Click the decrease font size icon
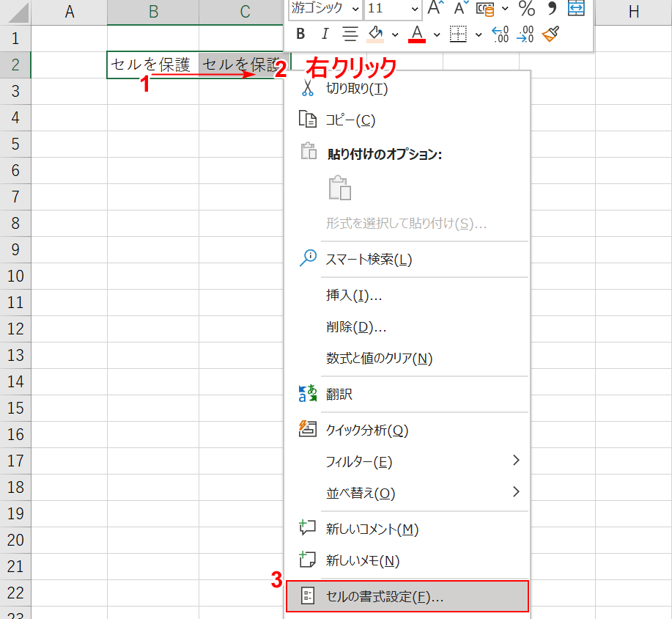Viewport: 672px width, 619px height. pos(460,9)
